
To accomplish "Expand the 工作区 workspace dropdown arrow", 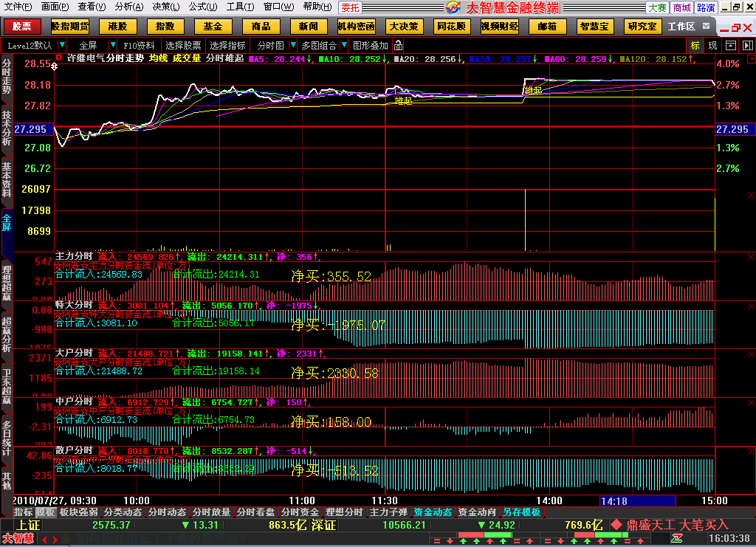I will point(707,26).
